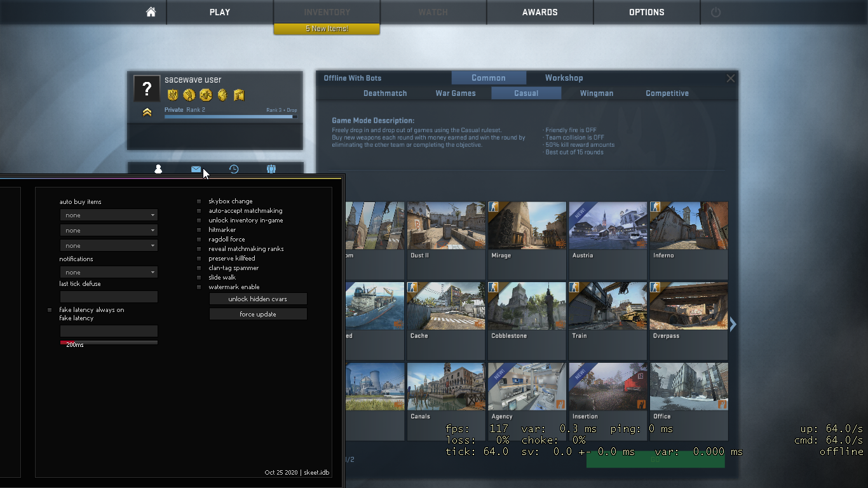Select the Mirage map thumbnail
This screenshot has width=868, height=488.
pos(527,226)
